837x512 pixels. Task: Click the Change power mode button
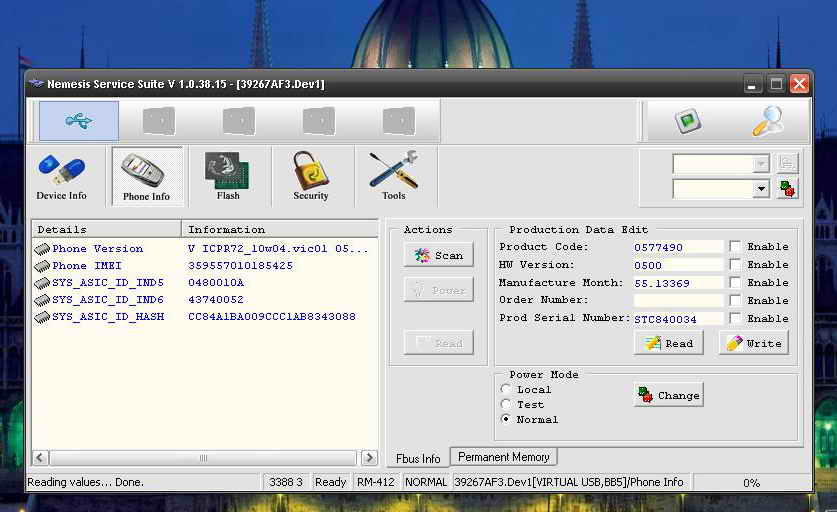(x=669, y=396)
